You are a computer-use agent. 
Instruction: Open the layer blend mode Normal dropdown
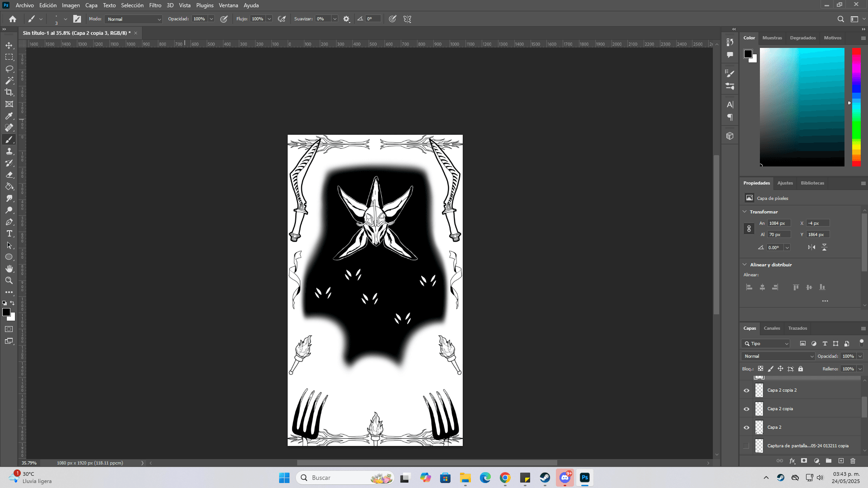pyautogui.click(x=778, y=356)
